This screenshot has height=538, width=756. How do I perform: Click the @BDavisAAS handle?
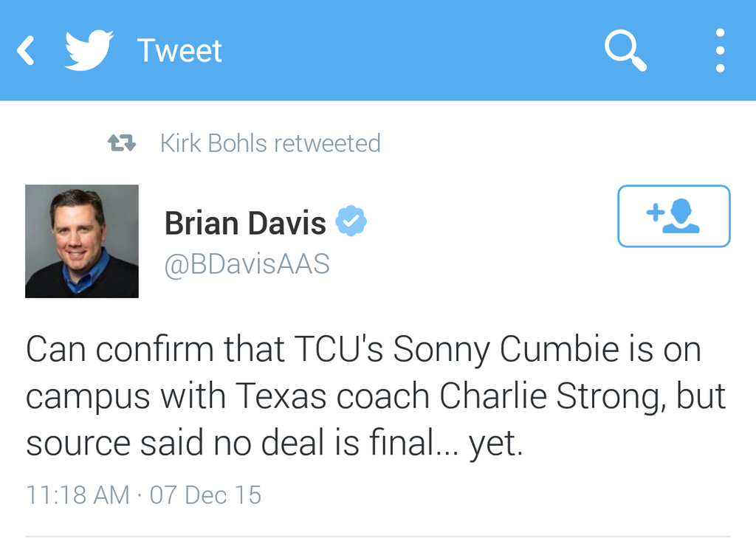coord(247,264)
